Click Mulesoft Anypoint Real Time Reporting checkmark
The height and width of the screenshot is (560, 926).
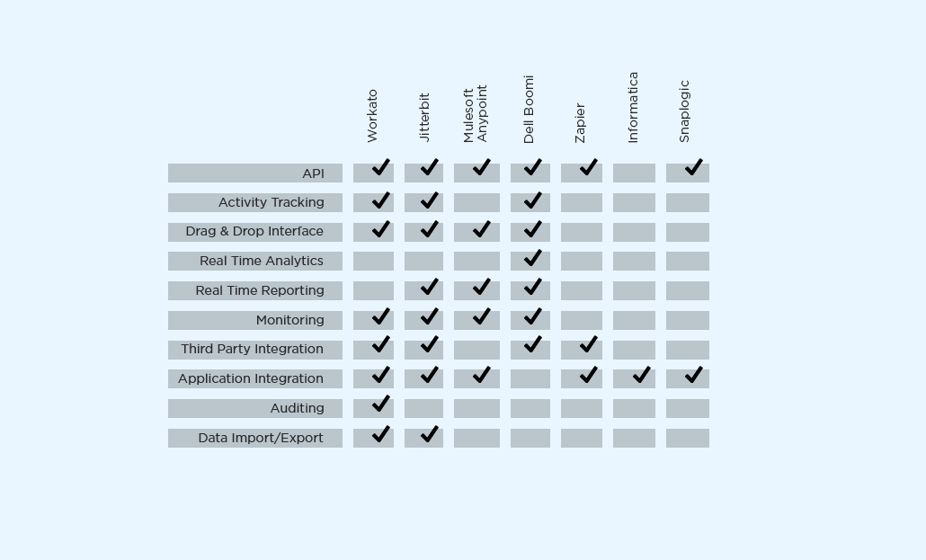click(481, 288)
